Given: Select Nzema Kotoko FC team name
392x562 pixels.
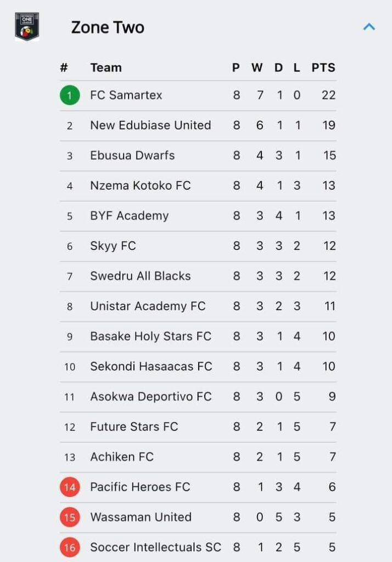Looking at the screenshot, I should tap(140, 186).
